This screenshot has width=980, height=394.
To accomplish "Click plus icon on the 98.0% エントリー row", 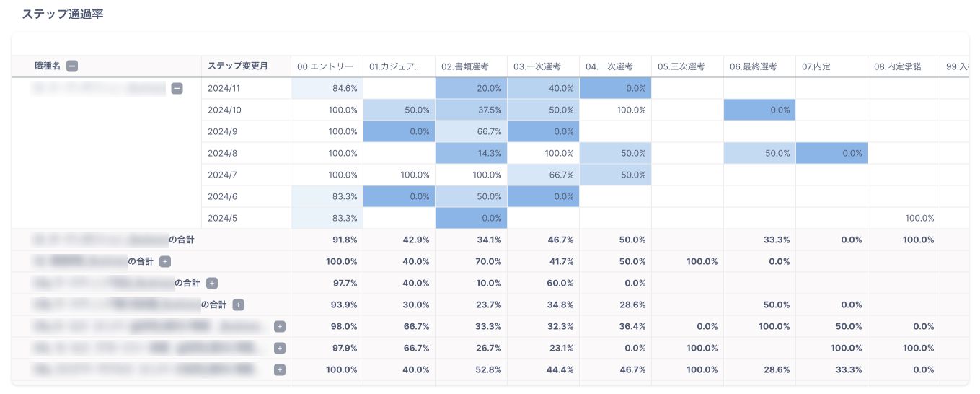I will tap(280, 326).
